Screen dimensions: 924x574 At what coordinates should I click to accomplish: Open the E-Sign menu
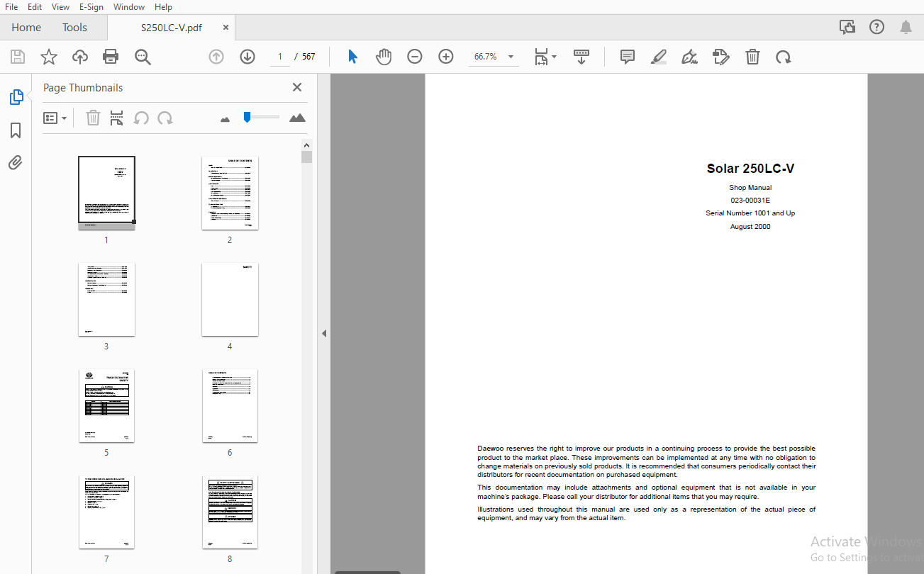(91, 6)
